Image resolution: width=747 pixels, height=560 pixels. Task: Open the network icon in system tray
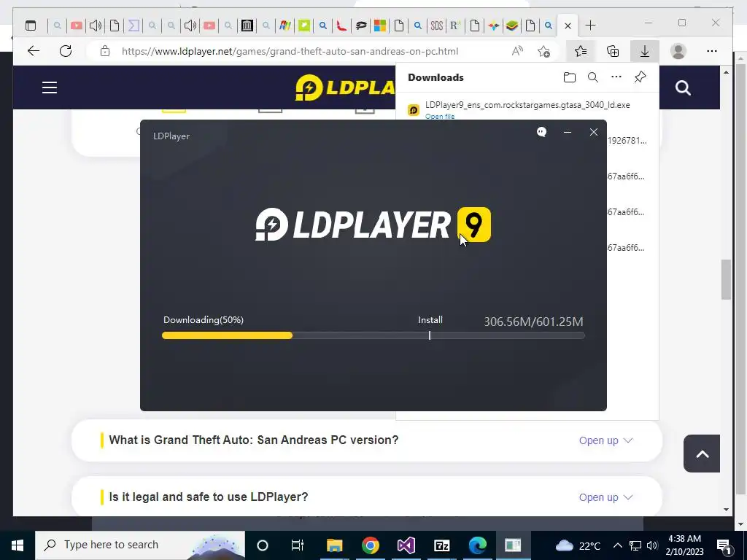click(635, 545)
